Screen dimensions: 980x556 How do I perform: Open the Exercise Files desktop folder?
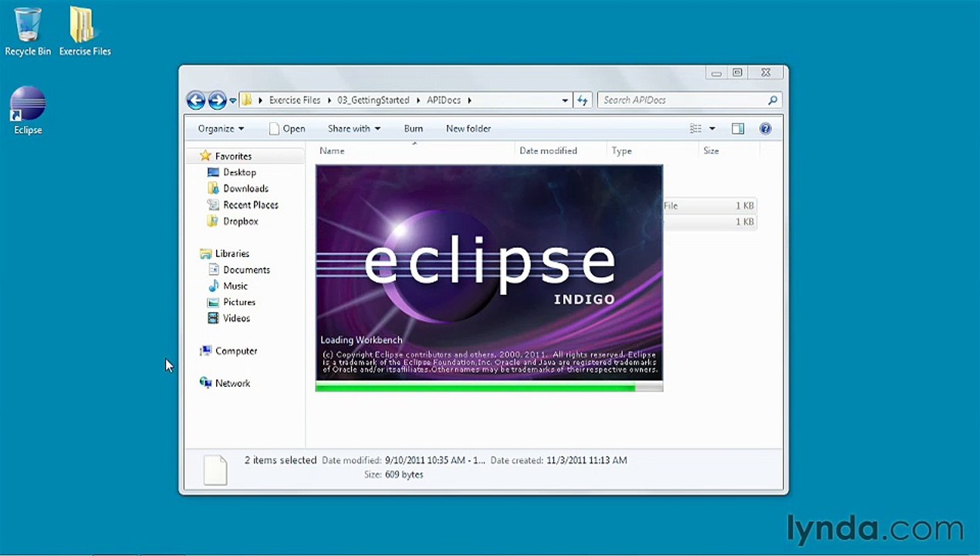(85, 32)
